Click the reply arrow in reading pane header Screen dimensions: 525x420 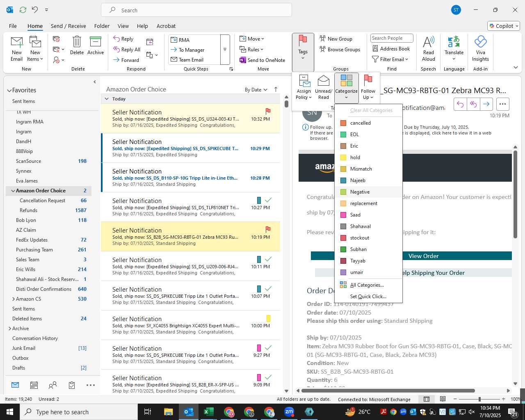click(460, 104)
